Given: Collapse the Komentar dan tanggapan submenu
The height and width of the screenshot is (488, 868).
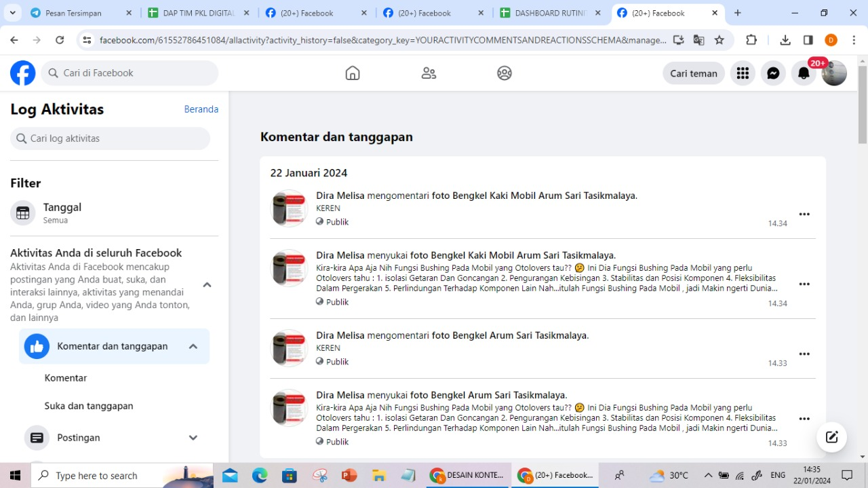Looking at the screenshot, I should 193,346.
